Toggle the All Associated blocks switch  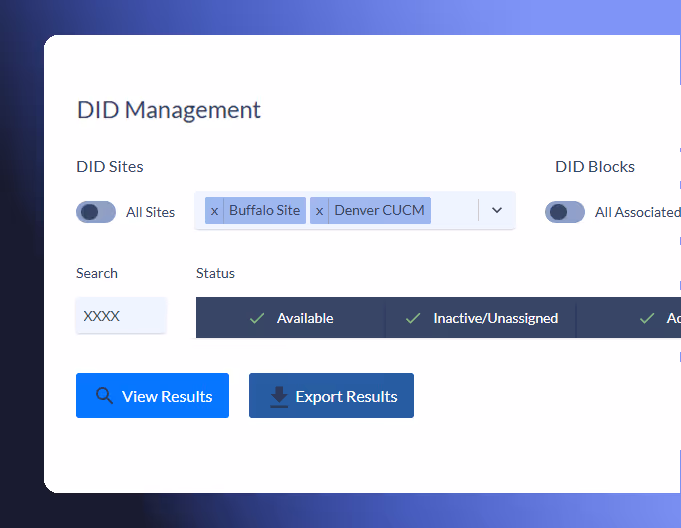[565, 212]
